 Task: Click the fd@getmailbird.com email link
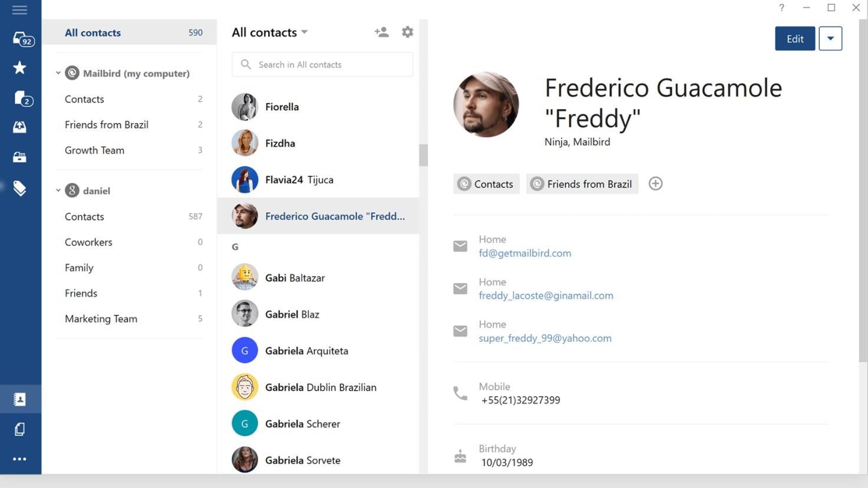pyautogui.click(x=524, y=253)
